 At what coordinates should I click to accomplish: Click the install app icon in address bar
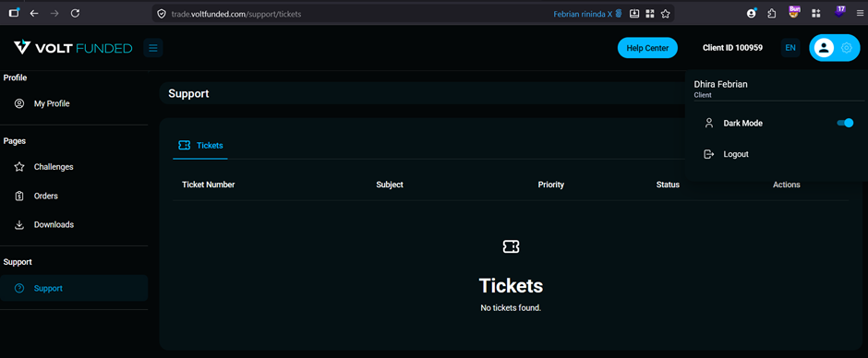pyautogui.click(x=635, y=13)
